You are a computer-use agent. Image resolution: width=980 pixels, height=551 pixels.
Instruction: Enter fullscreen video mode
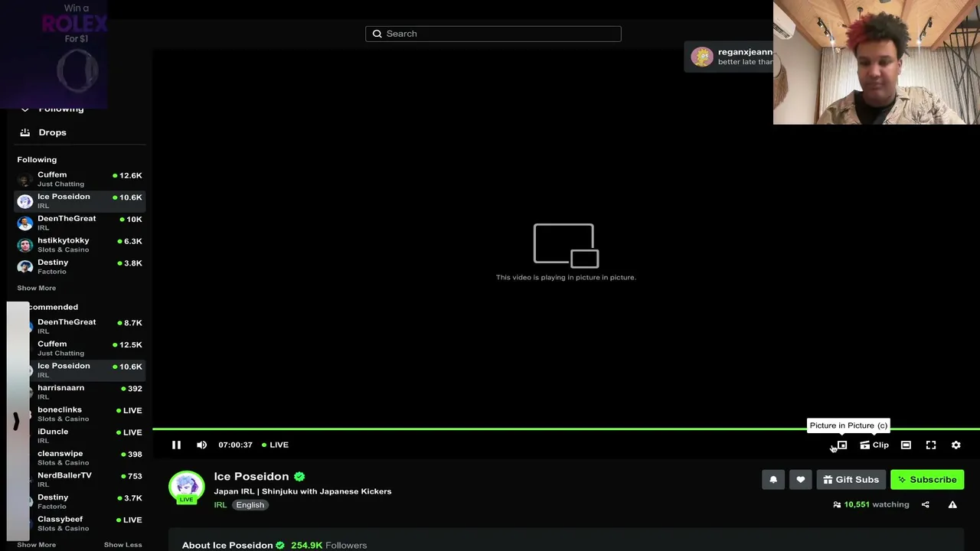click(x=931, y=445)
